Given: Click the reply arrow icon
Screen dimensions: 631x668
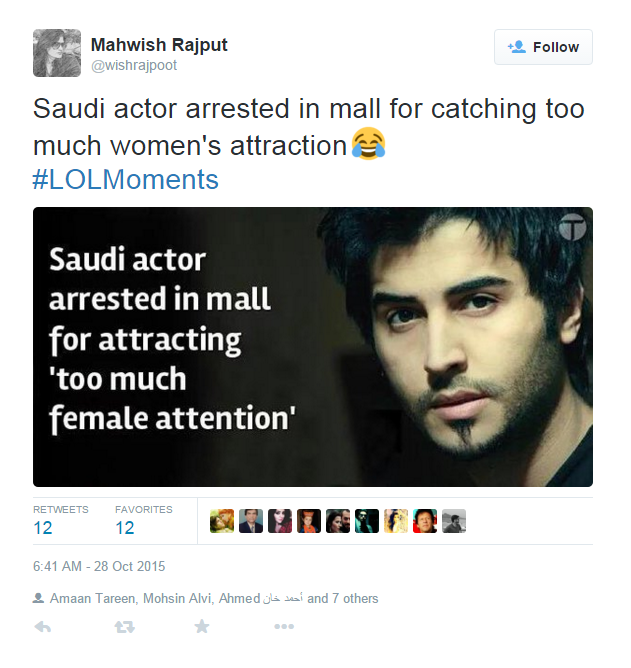Looking at the screenshot, I should coord(43,627).
